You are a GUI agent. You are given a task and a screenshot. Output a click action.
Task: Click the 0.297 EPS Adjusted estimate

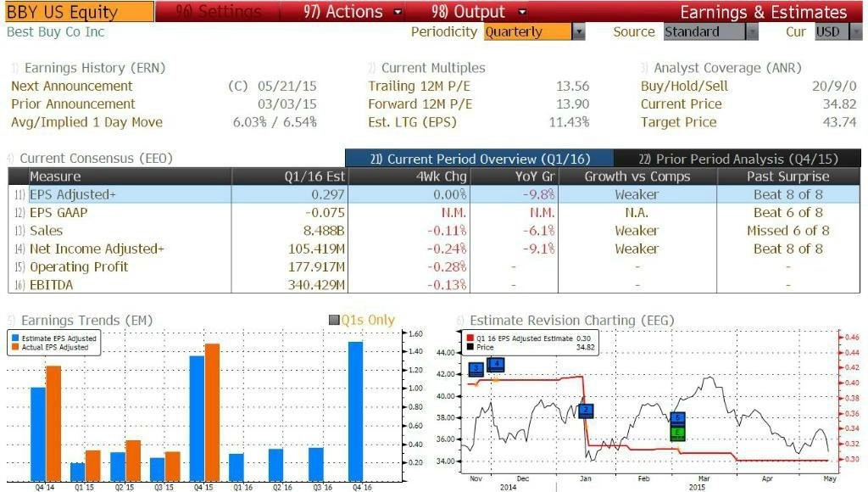(x=328, y=195)
